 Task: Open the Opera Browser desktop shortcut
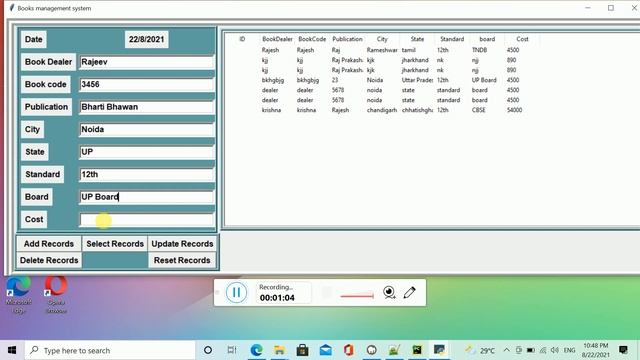tap(56, 295)
